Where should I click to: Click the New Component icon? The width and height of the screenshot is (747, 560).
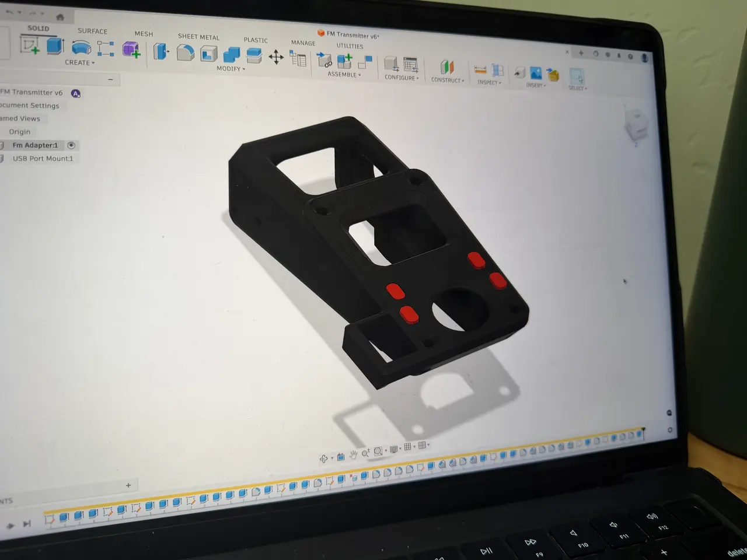(x=345, y=61)
